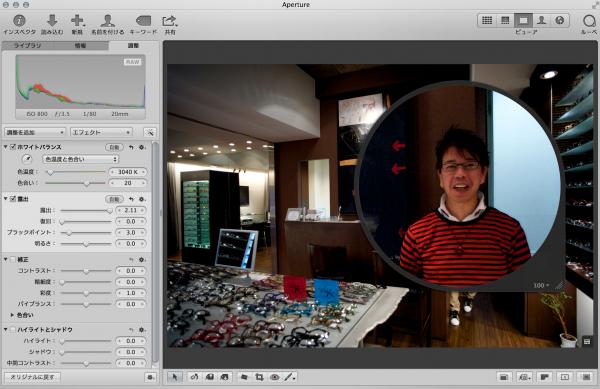This screenshot has height=389, width=600.
Task: Open the Share (共有) toolbar icon
Action: pos(170,21)
